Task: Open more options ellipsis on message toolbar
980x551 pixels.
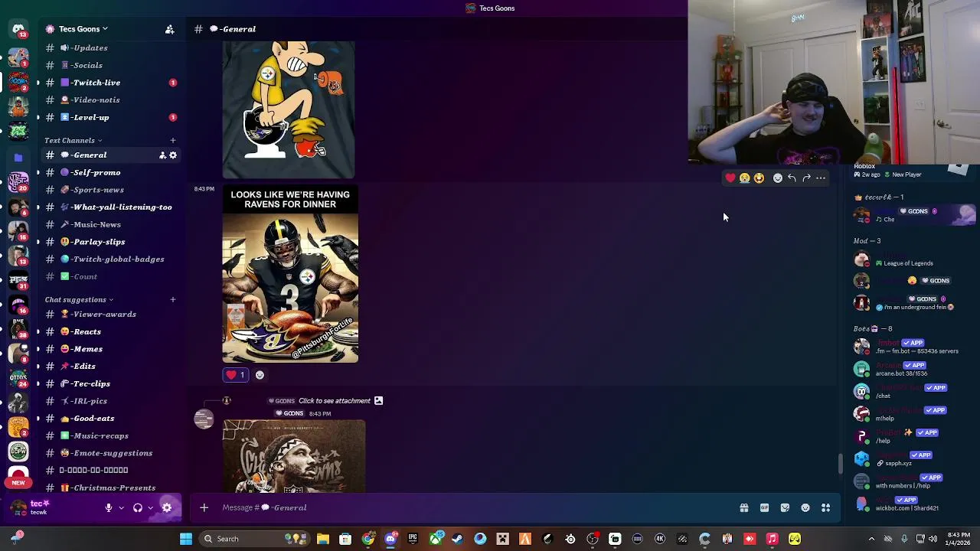Action: click(821, 178)
